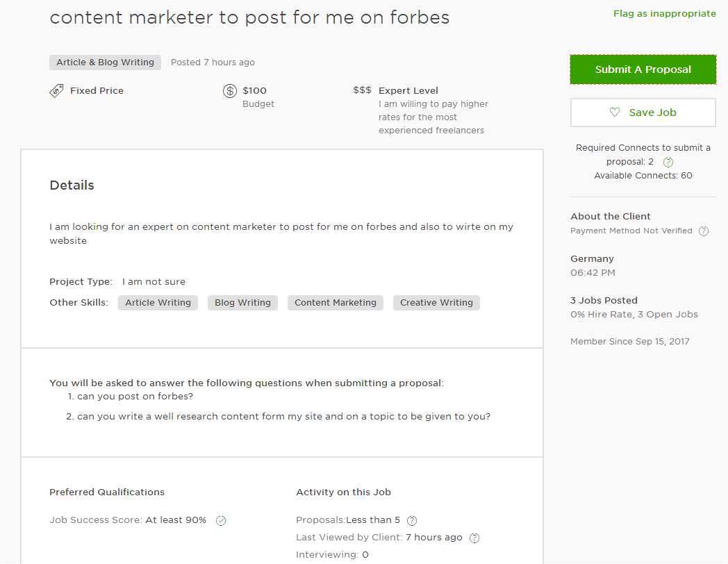Click the 'Fixed Price' label
The width and height of the screenshot is (728, 564).
97,90
